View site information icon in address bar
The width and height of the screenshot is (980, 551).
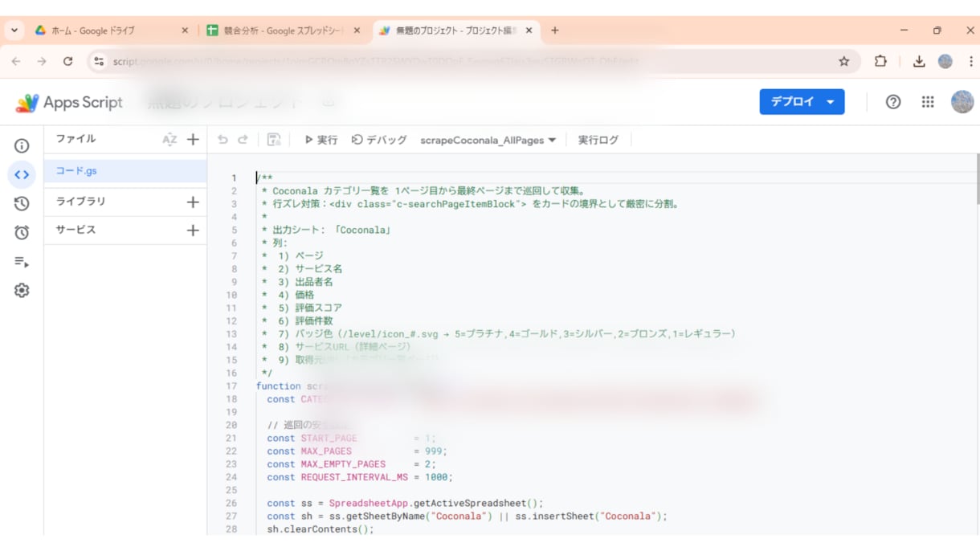tap(99, 61)
